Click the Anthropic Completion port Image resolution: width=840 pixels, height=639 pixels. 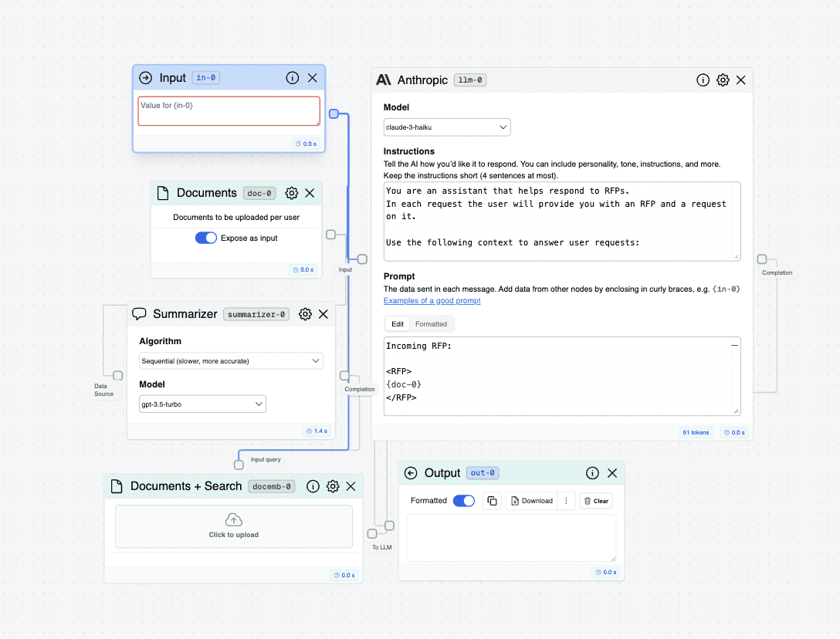pyautogui.click(x=762, y=259)
